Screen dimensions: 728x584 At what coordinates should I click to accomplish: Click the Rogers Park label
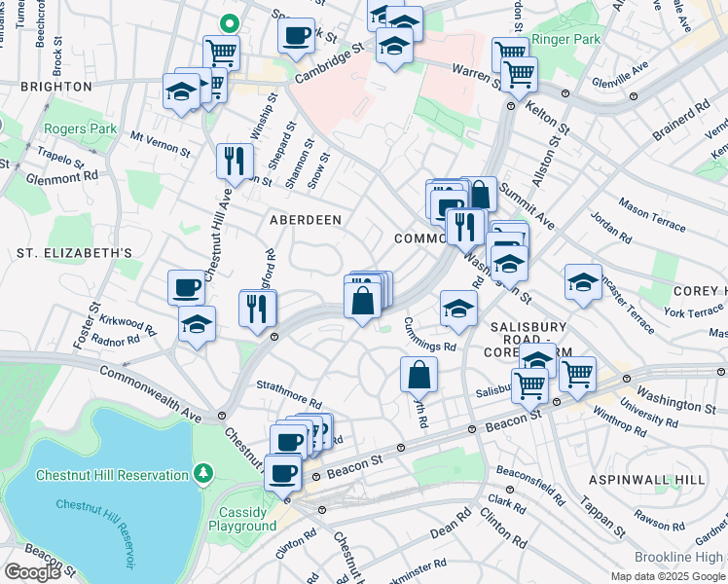81,128
